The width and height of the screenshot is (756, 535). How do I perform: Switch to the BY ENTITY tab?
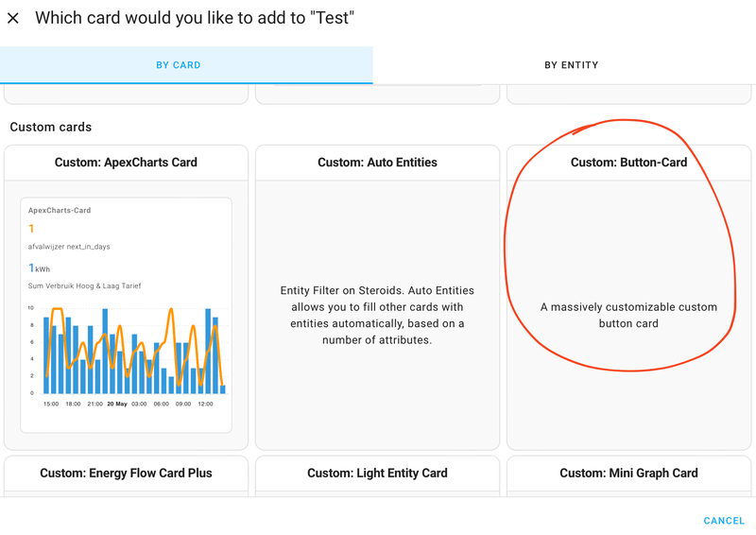point(571,65)
